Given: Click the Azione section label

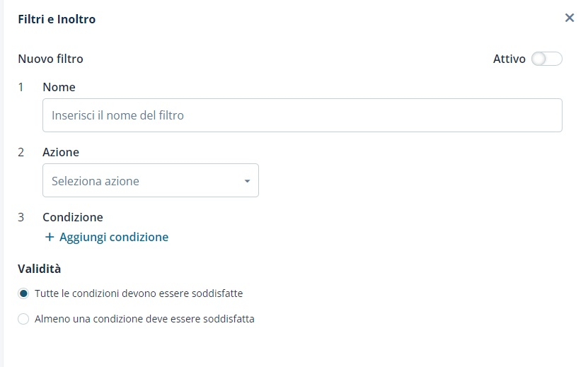Looking at the screenshot, I should (x=61, y=152).
